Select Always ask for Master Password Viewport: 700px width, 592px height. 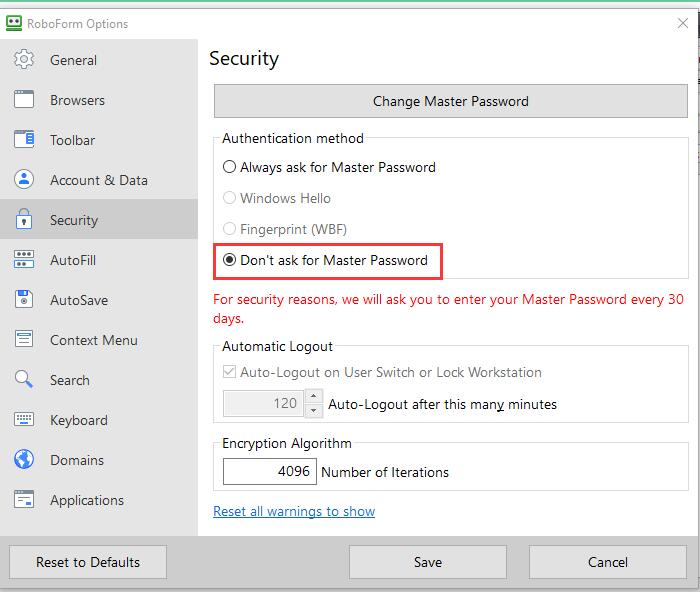[x=230, y=167]
